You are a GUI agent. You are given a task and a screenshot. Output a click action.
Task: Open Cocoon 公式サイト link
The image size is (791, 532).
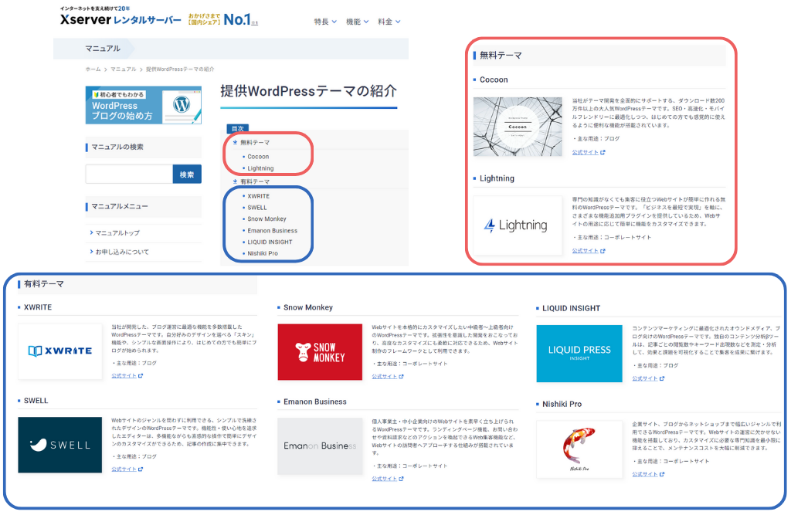tap(588, 152)
